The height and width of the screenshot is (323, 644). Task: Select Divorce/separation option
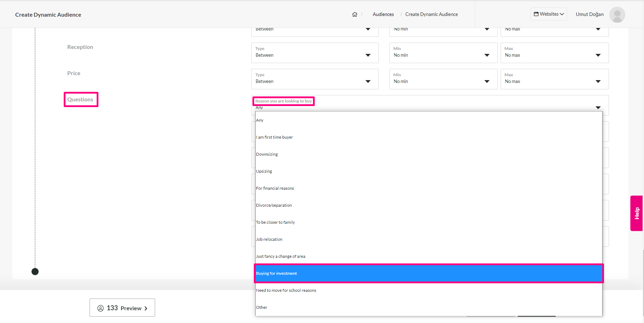[429, 205]
